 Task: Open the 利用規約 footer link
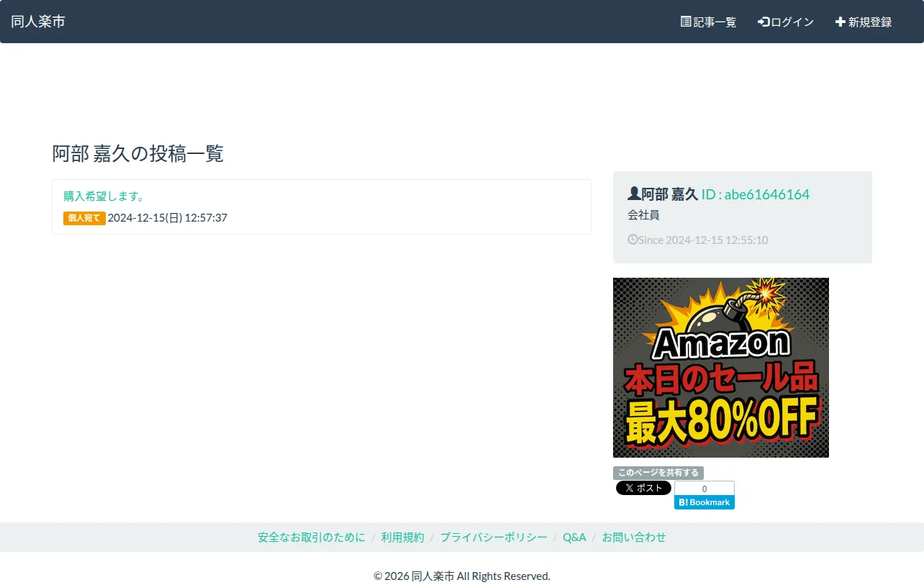coord(403,538)
